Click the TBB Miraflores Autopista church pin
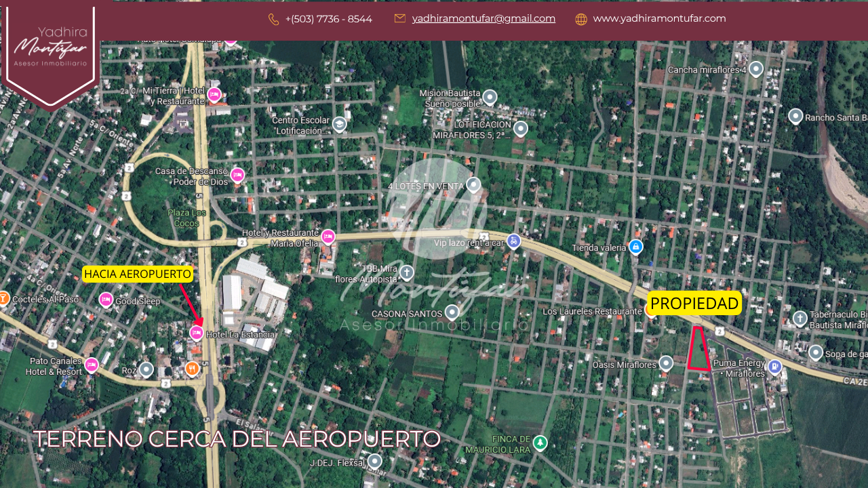 pos(406,272)
